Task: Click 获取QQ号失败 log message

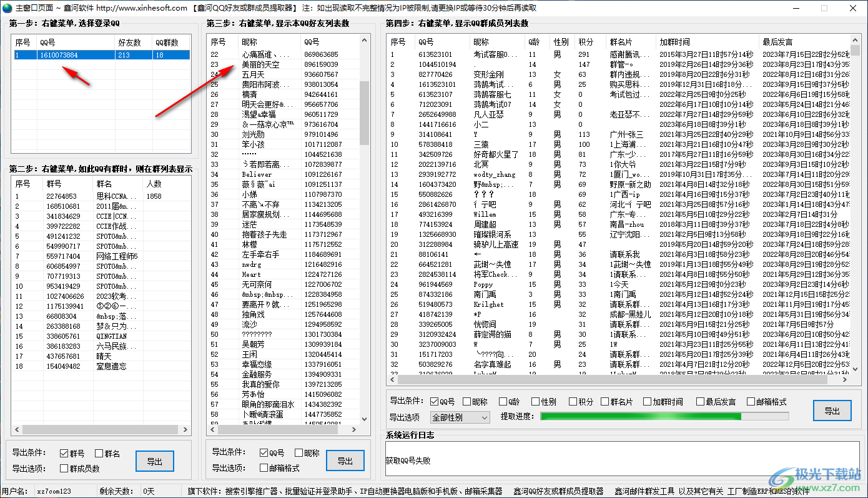Action: coord(408,461)
